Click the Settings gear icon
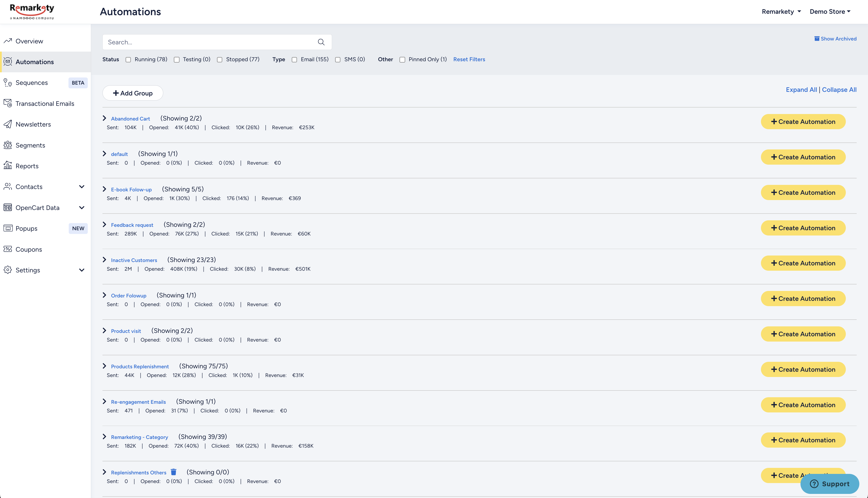The image size is (868, 498). tap(7, 270)
